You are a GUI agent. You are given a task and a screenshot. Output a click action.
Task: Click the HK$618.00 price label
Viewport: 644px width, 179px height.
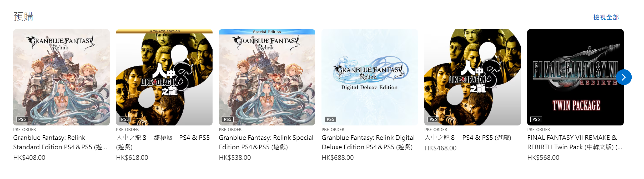tap(132, 157)
